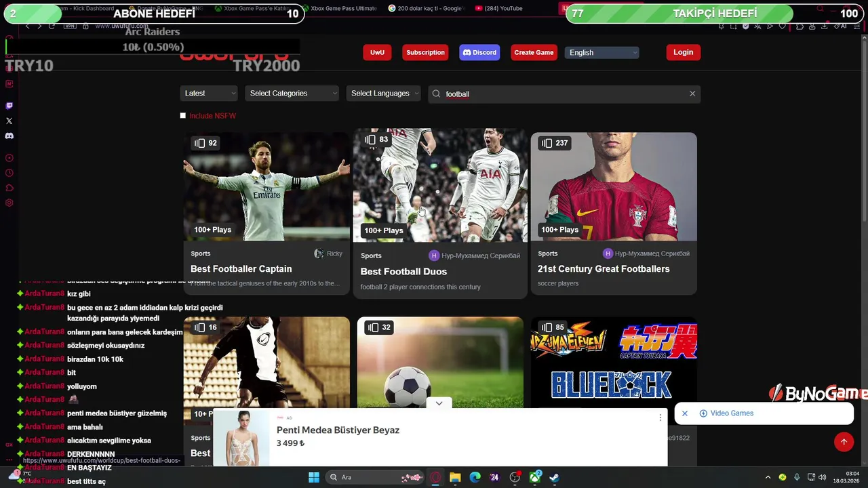Open sidebar player circle icon

point(9,158)
